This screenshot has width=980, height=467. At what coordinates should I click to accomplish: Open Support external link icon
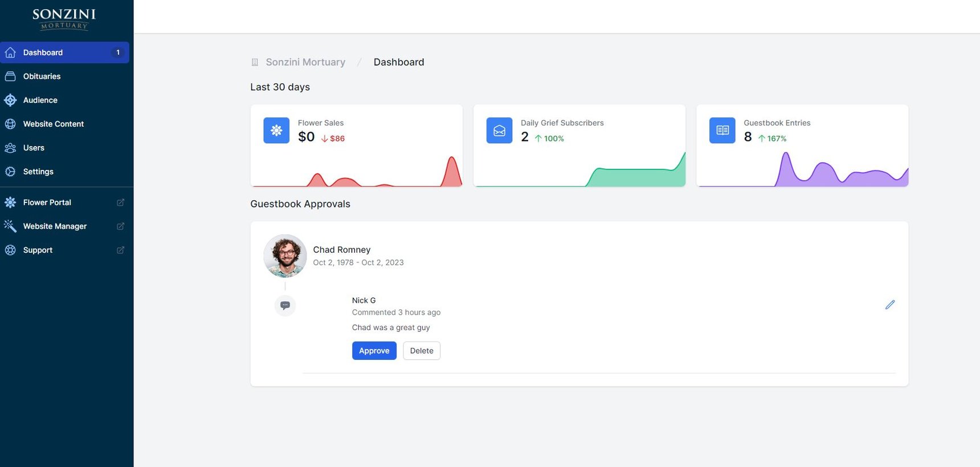tap(120, 250)
